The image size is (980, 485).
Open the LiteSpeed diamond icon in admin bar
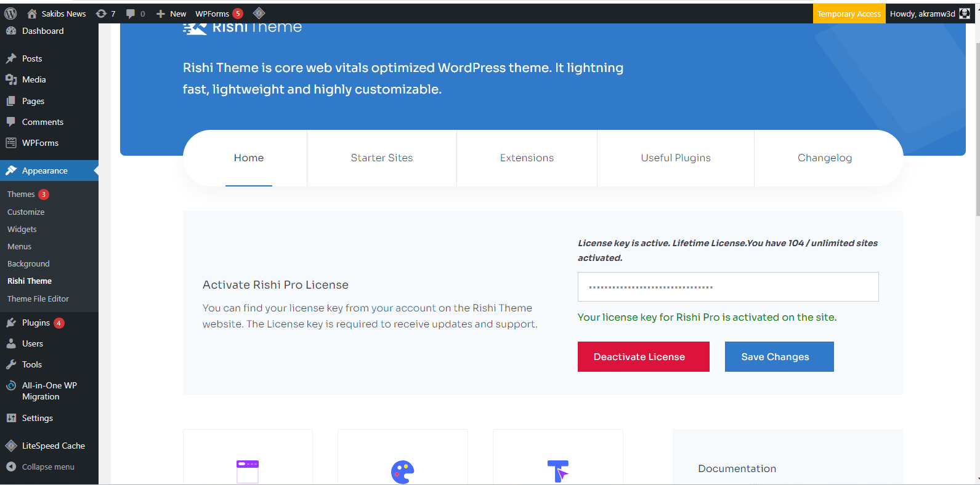click(259, 13)
